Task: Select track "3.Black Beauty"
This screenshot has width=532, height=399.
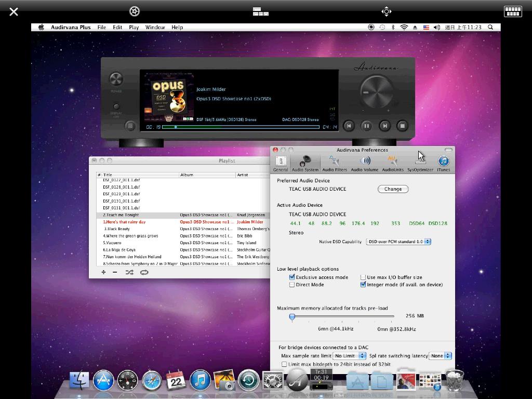Action: (183, 229)
